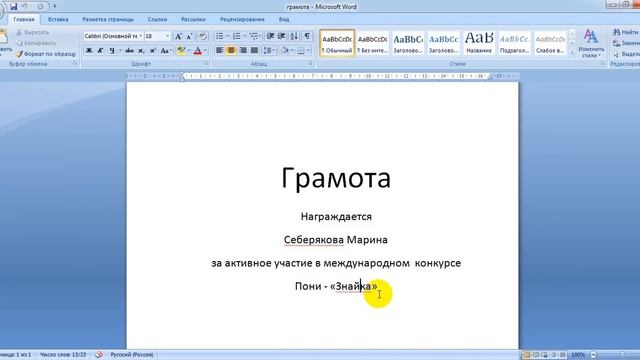This screenshot has height=360, width=640.
Task: Undo the last action in Quick Access
Action: point(25,7)
